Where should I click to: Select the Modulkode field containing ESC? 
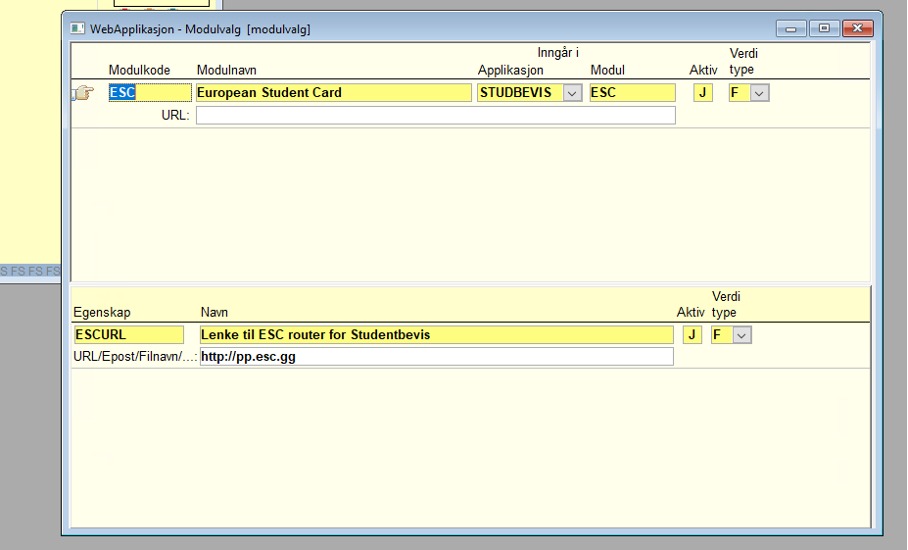click(x=150, y=93)
